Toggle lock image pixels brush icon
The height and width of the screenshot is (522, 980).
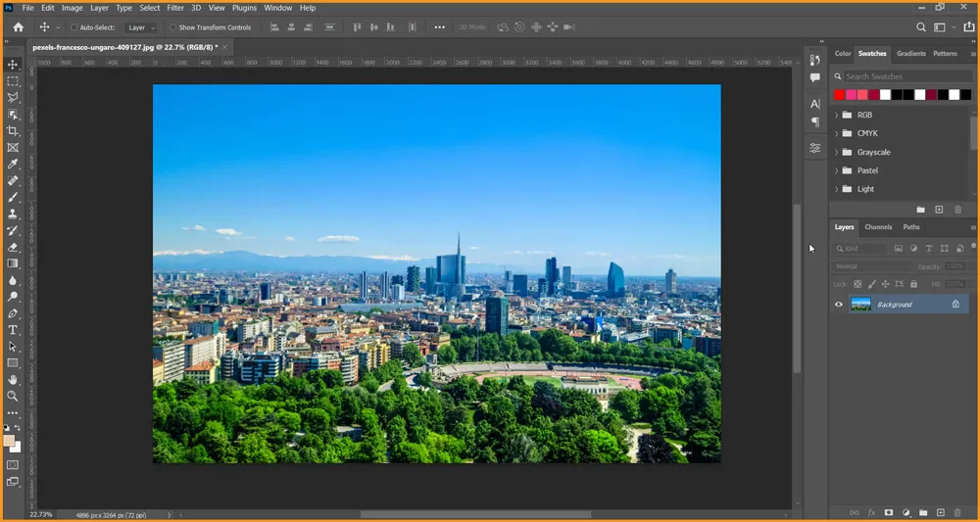tap(872, 284)
